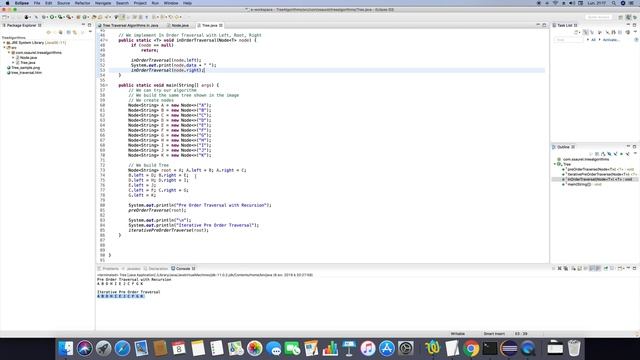Open Outline view menu dropdown
The image size is (640, 360).
(x=635, y=153)
